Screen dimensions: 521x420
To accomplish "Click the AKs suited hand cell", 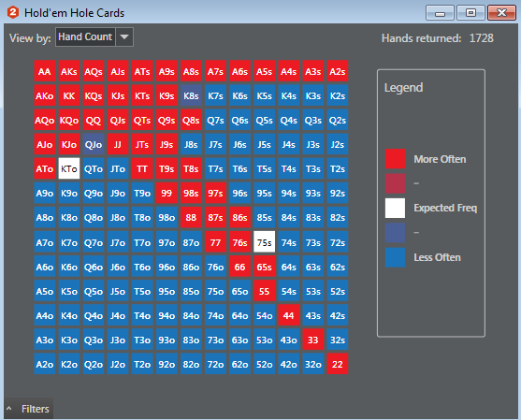I will pyautogui.click(x=69, y=71).
